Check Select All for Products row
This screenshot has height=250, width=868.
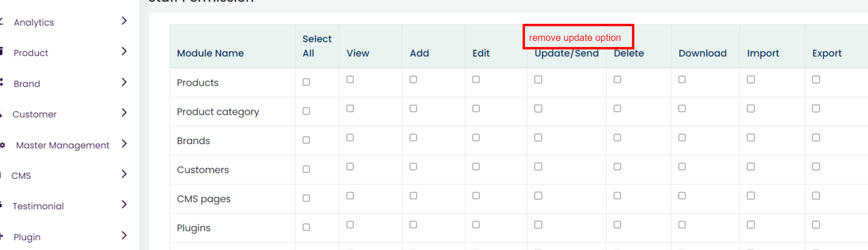click(x=306, y=82)
